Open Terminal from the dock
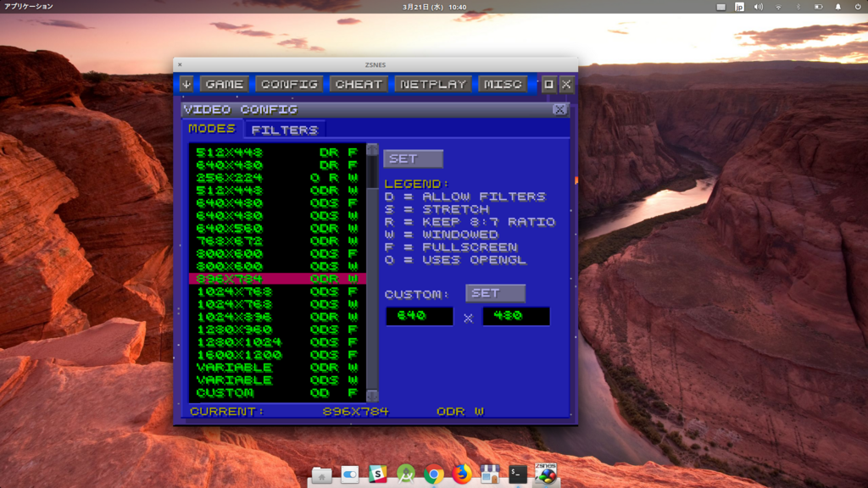 (518, 474)
